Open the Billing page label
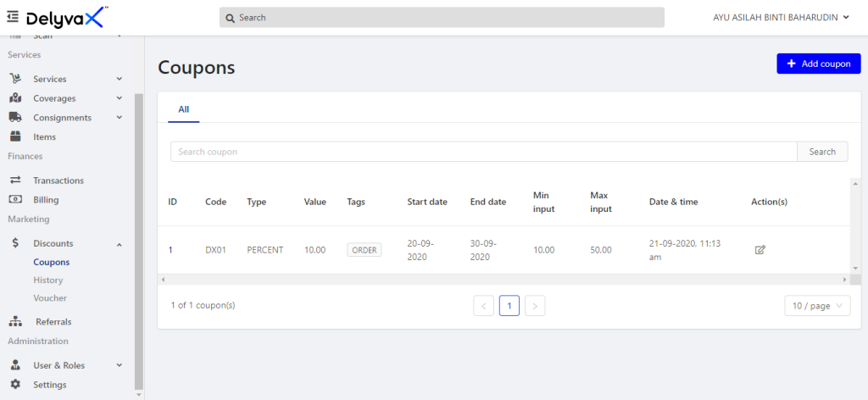The width and height of the screenshot is (868, 400). (46, 200)
